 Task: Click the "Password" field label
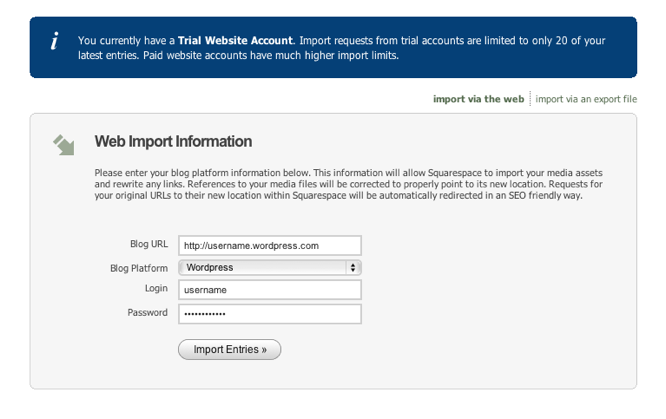[x=147, y=312]
